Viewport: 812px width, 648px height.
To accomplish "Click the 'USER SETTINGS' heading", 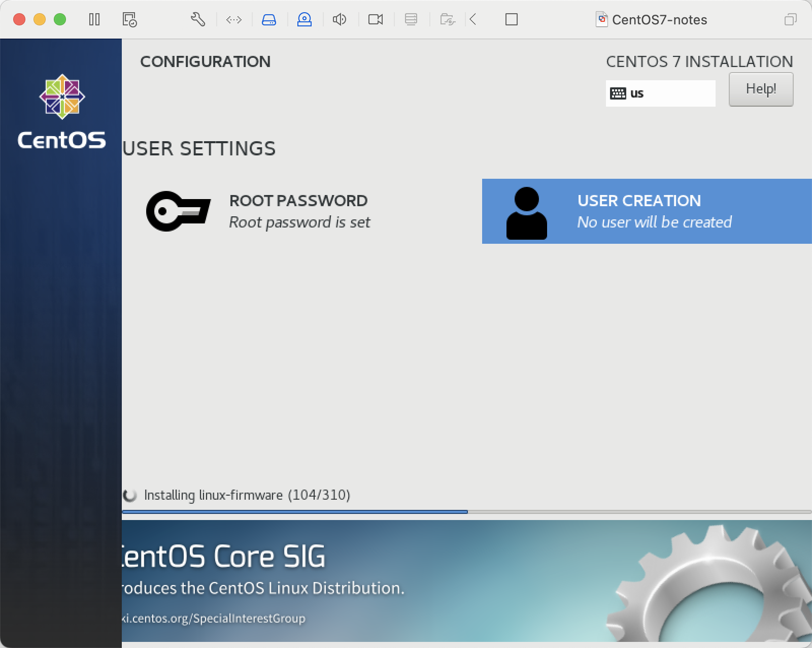I will click(x=199, y=149).
